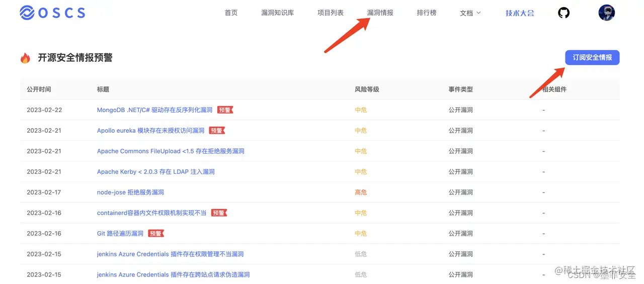Viewport: 644px width, 284px height.
Task: Open Git 路径遍历漏洞 link
Action: pos(120,233)
